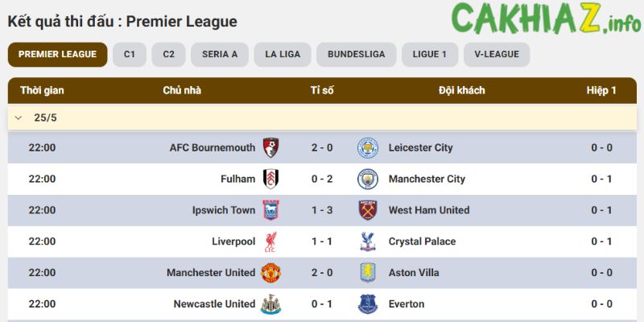Switch to the C1 tab
Image resolution: width=644 pixels, height=322 pixels.
click(129, 55)
